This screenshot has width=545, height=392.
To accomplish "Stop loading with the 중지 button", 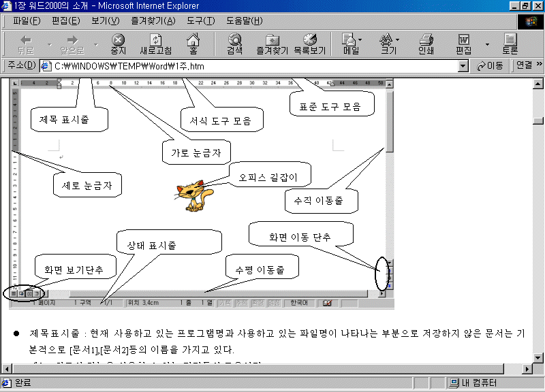I will 118,44.
